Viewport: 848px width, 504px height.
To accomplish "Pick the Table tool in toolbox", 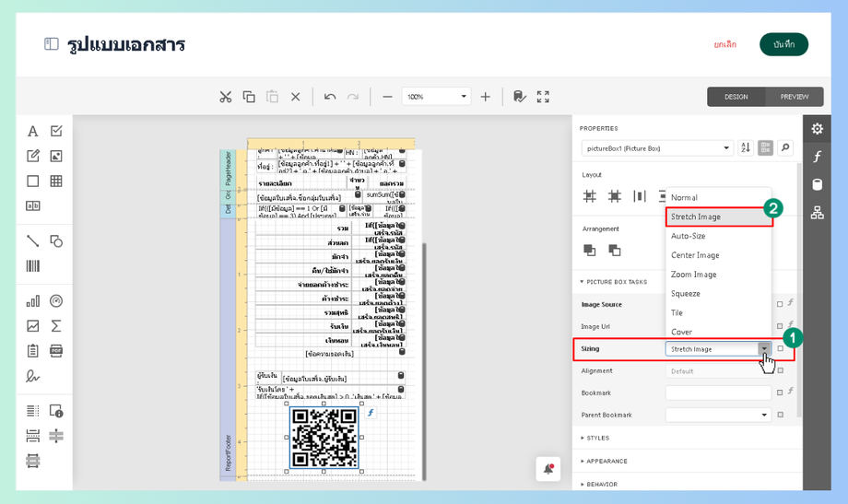I will 56,182.
